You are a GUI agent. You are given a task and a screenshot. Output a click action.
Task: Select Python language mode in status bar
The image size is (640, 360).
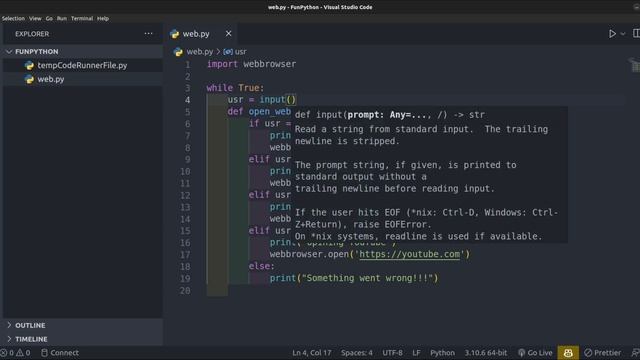[442, 353]
